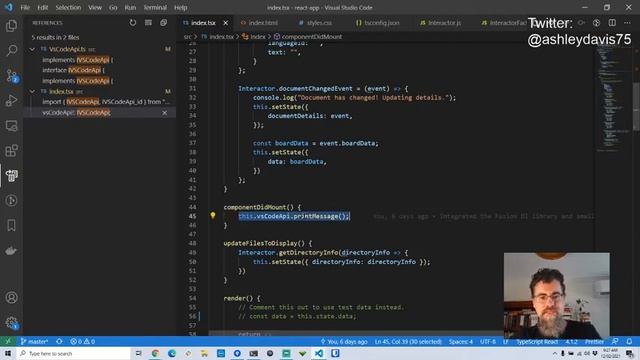Image resolution: width=640 pixels, height=360 pixels.
Task: Open the Terminal menu
Action: [155, 7]
